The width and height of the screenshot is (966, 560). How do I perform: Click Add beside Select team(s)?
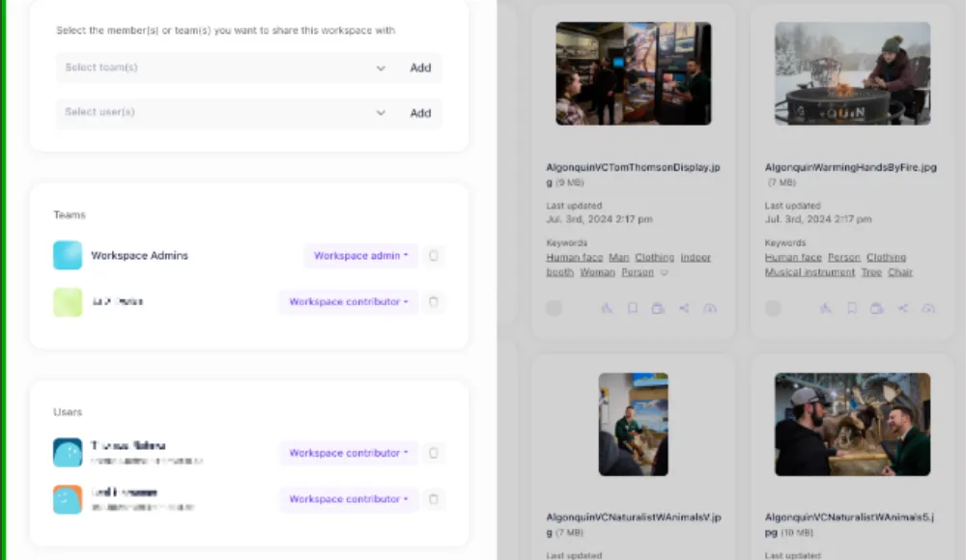coord(420,68)
